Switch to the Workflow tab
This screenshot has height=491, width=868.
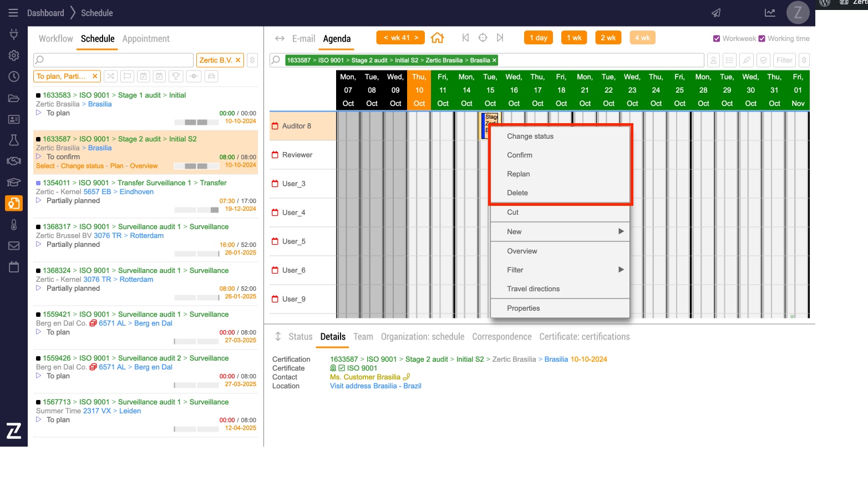[x=55, y=39]
